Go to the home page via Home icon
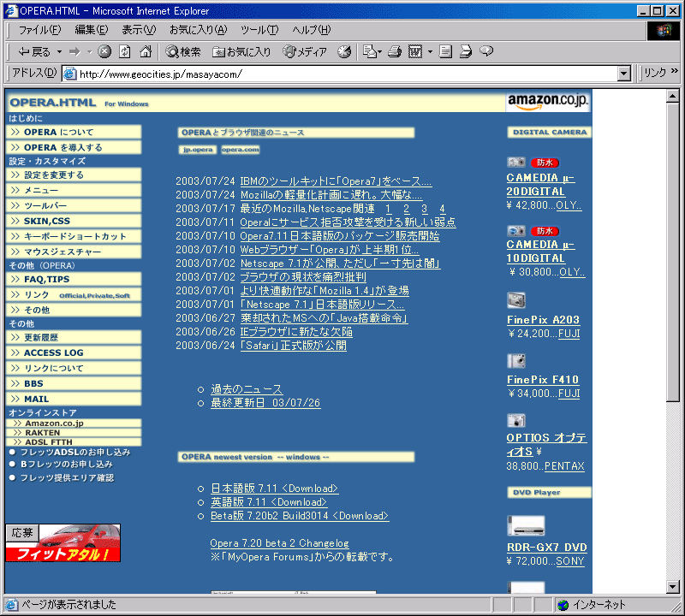The image size is (685, 616). 146,52
